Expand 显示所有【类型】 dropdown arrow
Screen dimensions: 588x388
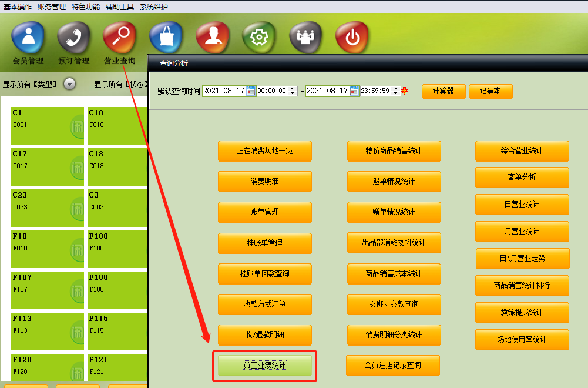pyautogui.click(x=69, y=83)
